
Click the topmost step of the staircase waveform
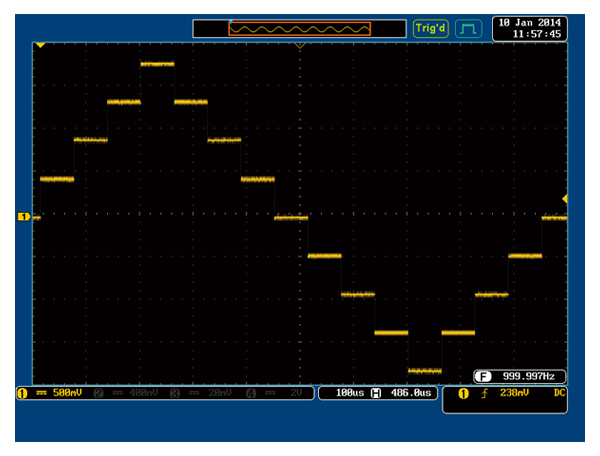[x=157, y=64]
